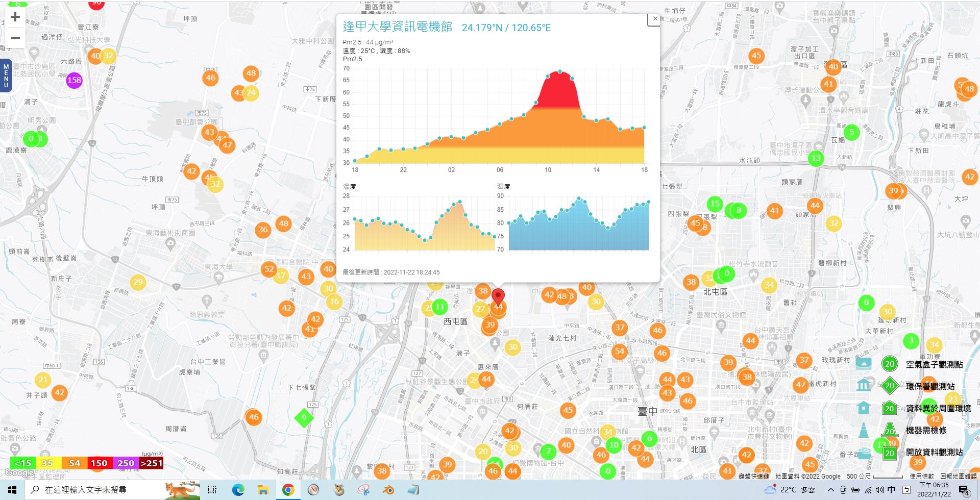Viewport: 980px width, 500px height.
Task: Open the blue MENU side tab
Action: (6, 75)
